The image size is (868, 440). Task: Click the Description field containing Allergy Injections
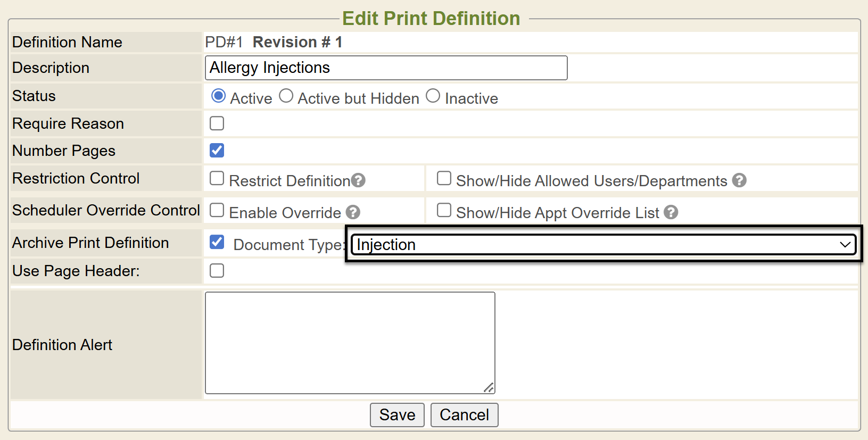click(x=386, y=68)
